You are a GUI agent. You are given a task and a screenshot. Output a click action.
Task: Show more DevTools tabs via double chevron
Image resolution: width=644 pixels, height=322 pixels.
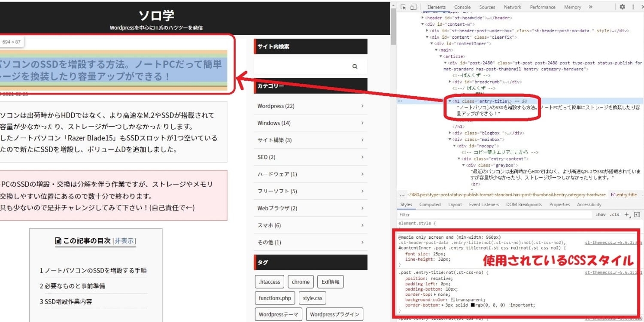coord(591,7)
